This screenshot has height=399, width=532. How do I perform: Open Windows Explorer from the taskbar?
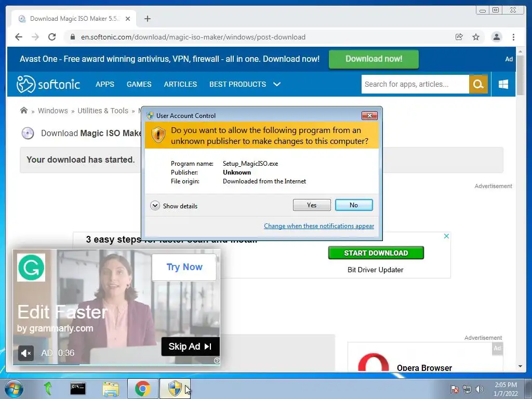pos(111,389)
